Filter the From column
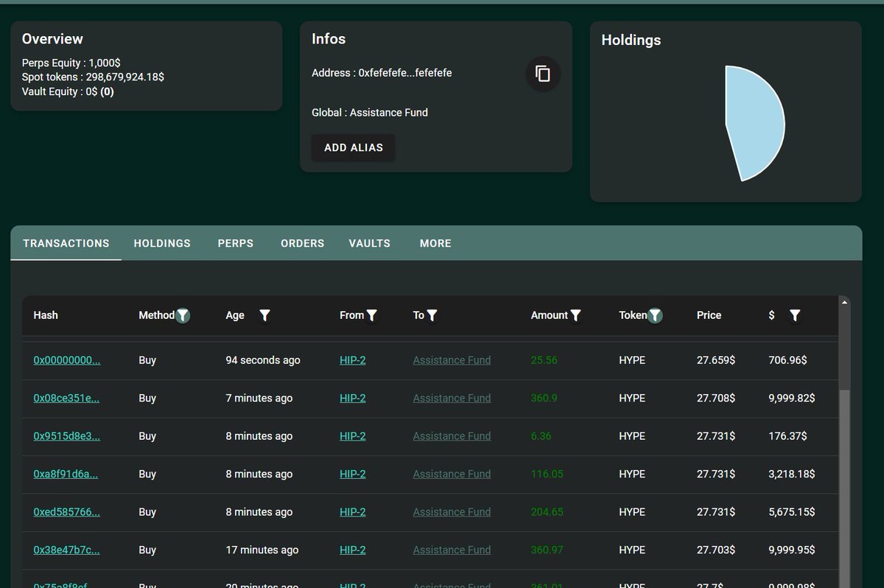 click(373, 315)
